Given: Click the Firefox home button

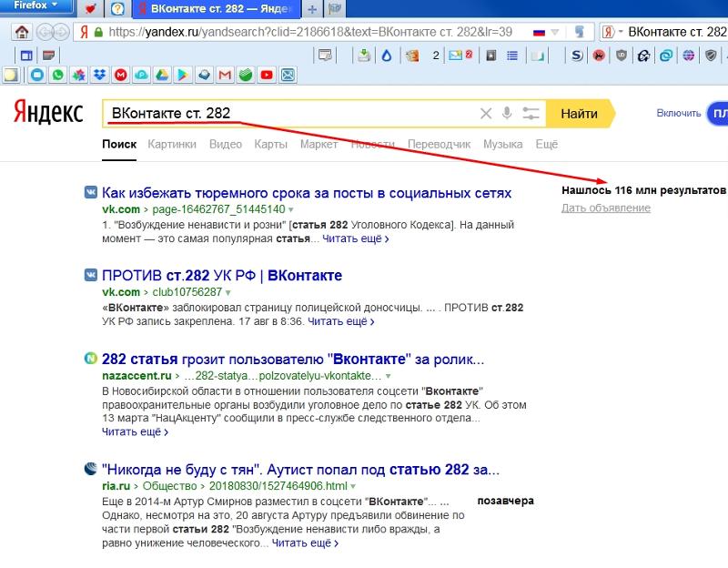Looking at the screenshot, I should coord(21,32).
